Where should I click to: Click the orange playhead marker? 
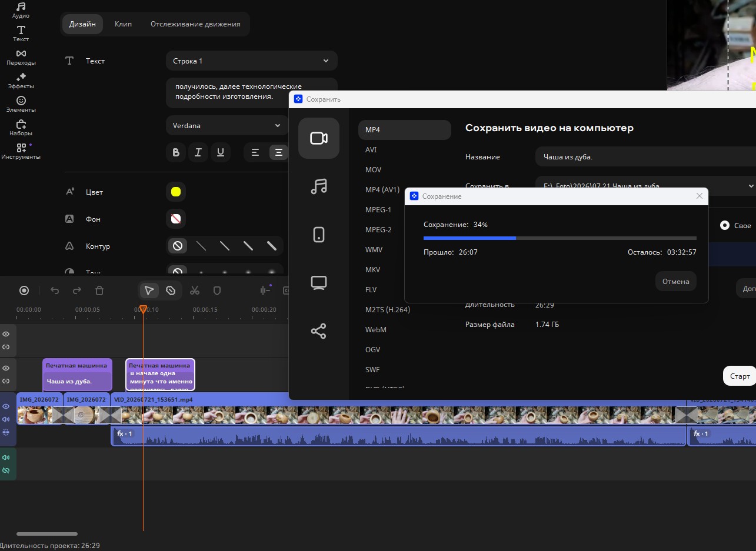coord(143,309)
